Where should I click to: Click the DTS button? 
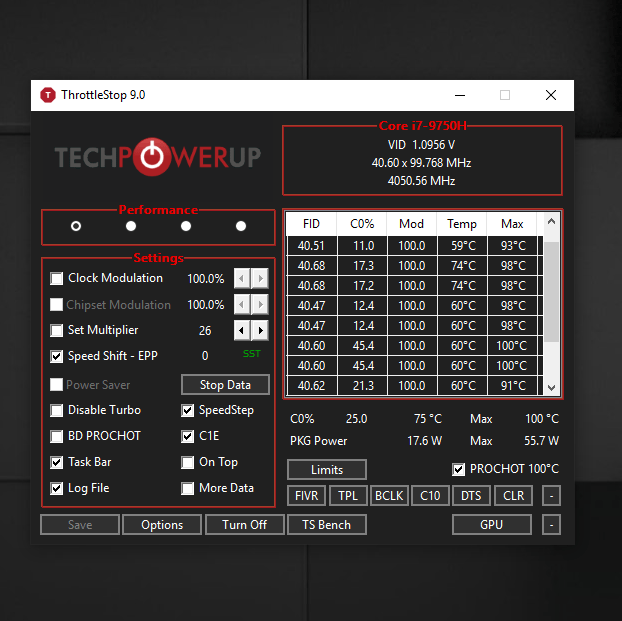tap(471, 496)
